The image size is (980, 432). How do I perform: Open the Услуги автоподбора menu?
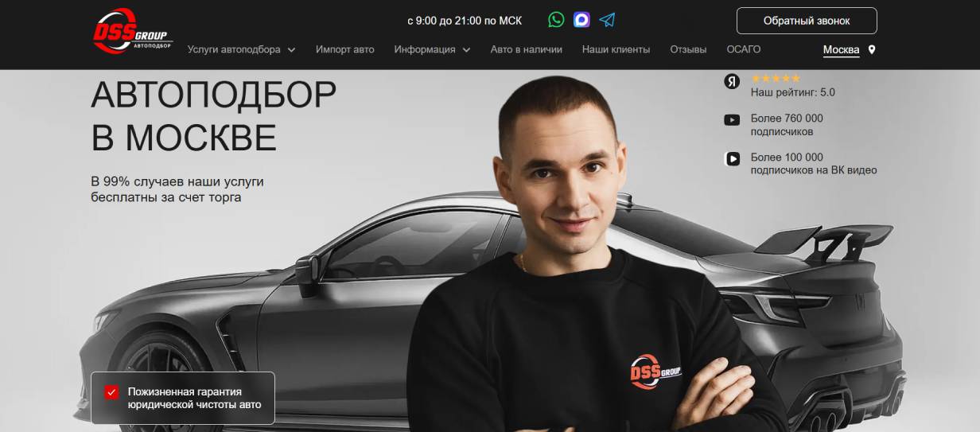pos(234,49)
